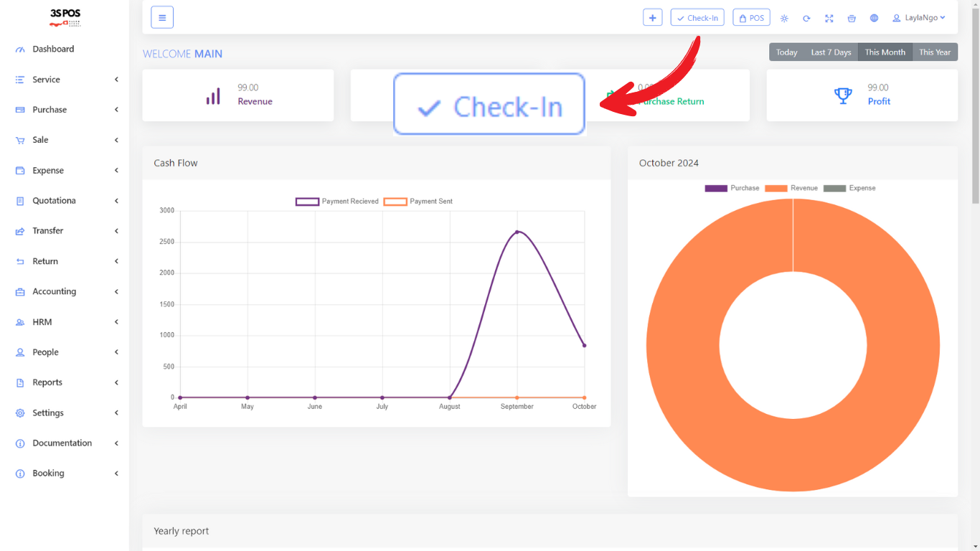Open Dashboard from the sidebar
980x551 pixels.
pos(53,50)
